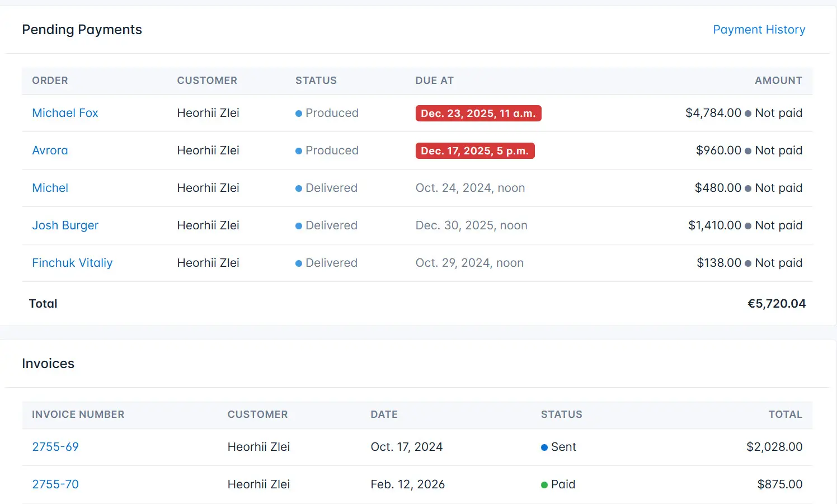
Task: Click the Produced status dot for Michael Fox
Action: click(298, 113)
